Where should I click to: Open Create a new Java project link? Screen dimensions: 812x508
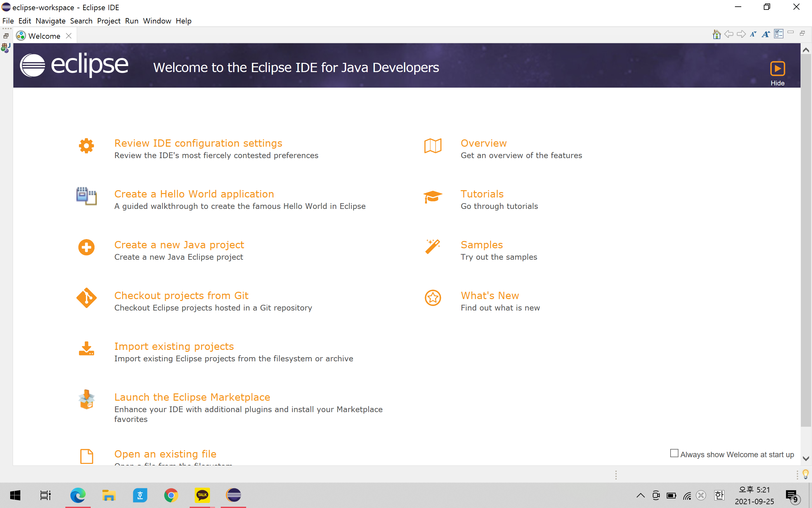[179, 244]
